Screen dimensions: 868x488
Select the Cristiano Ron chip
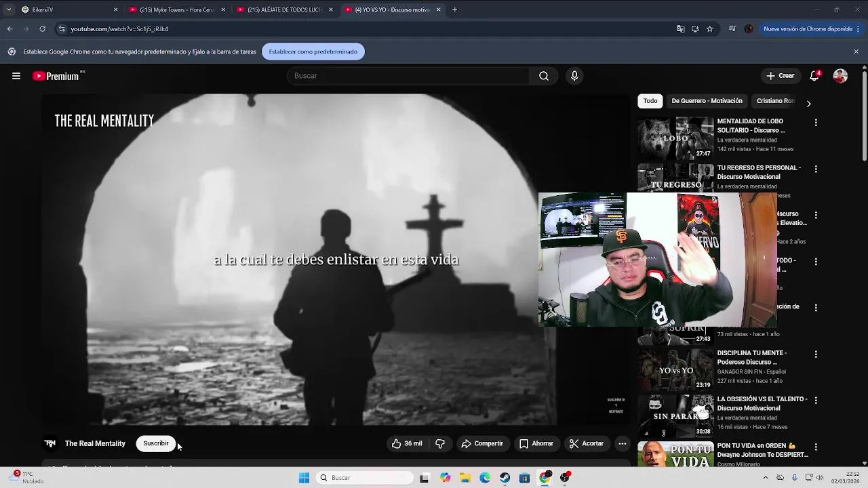(775, 101)
